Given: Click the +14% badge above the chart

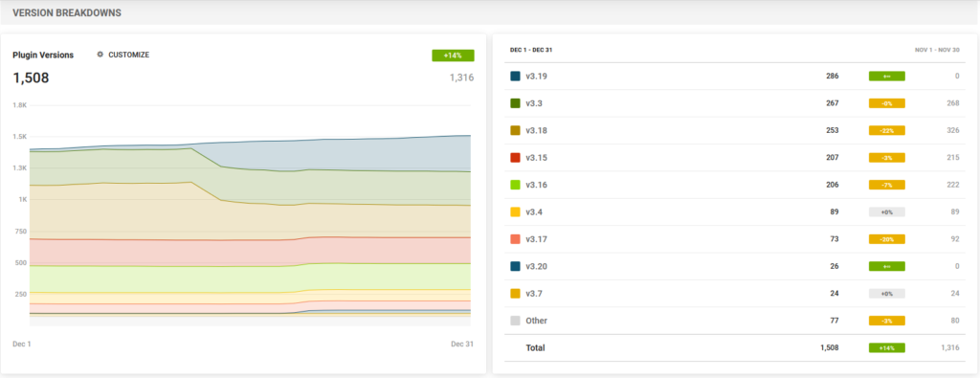Looking at the screenshot, I should [453, 56].
